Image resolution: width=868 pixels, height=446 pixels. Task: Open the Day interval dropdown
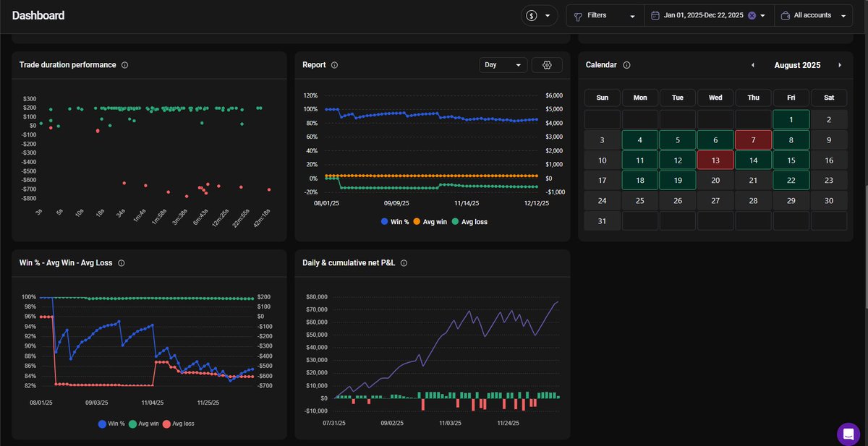click(503, 65)
